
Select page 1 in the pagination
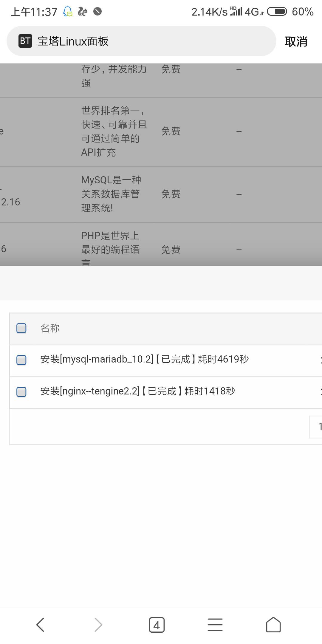[316, 427]
